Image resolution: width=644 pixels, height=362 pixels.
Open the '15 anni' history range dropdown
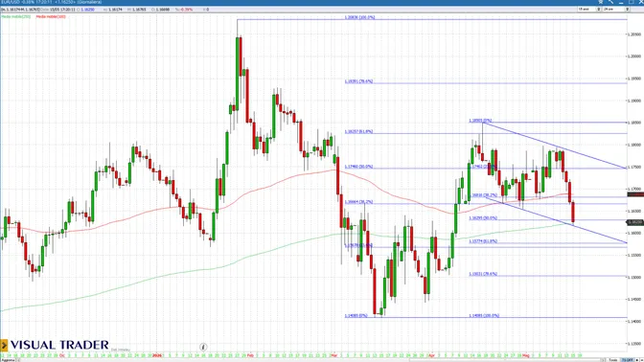pos(589,9)
